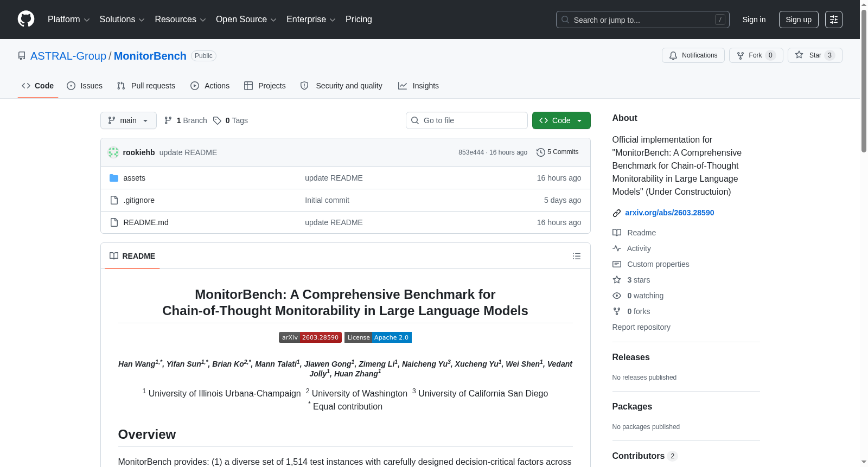Click the link icon beside arxiv URL
The height and width of the screenshot is (467, 868).
coord(617,213)
